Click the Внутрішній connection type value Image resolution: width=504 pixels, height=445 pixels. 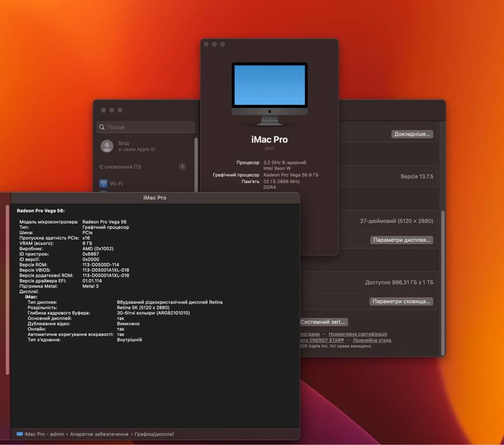[x=129, y=339]
